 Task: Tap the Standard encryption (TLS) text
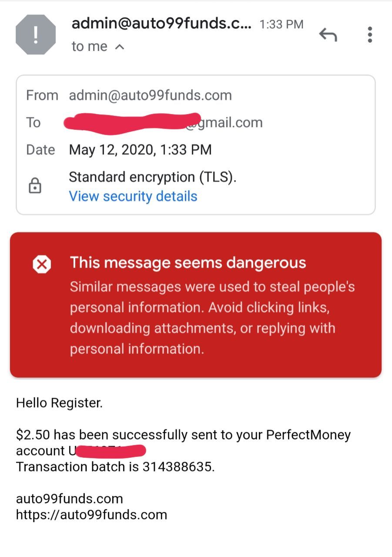click(x=153, y=177)
